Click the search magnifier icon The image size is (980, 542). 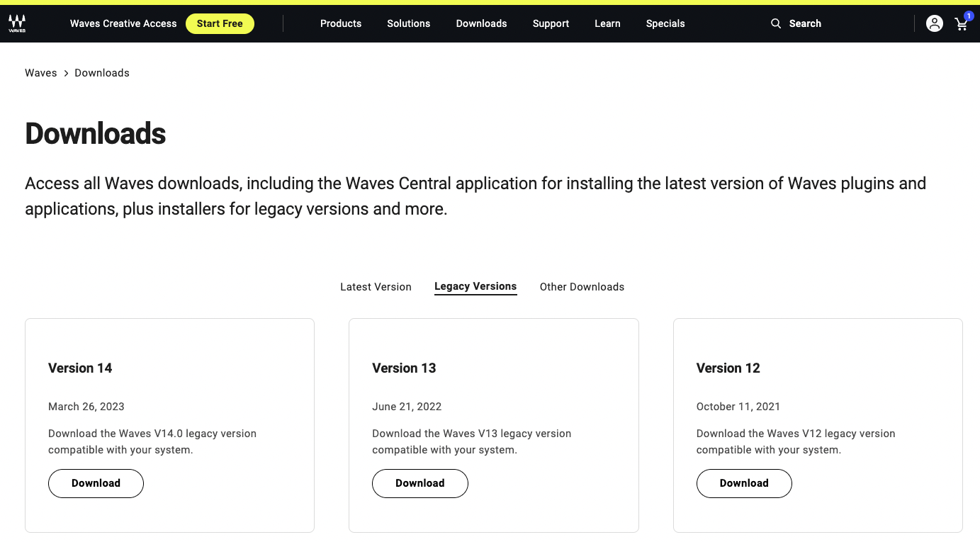(x=776, y=23)
